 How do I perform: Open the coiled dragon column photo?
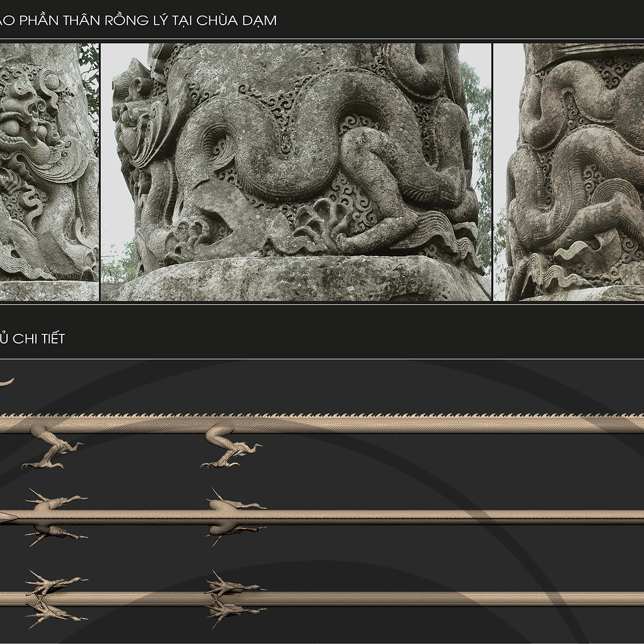[569, 172]
